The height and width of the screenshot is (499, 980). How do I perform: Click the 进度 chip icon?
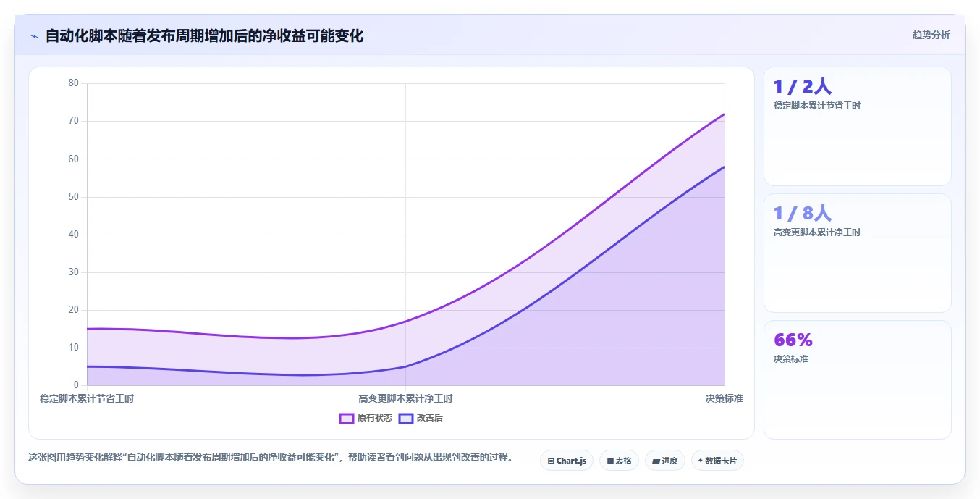click(656, 461)
